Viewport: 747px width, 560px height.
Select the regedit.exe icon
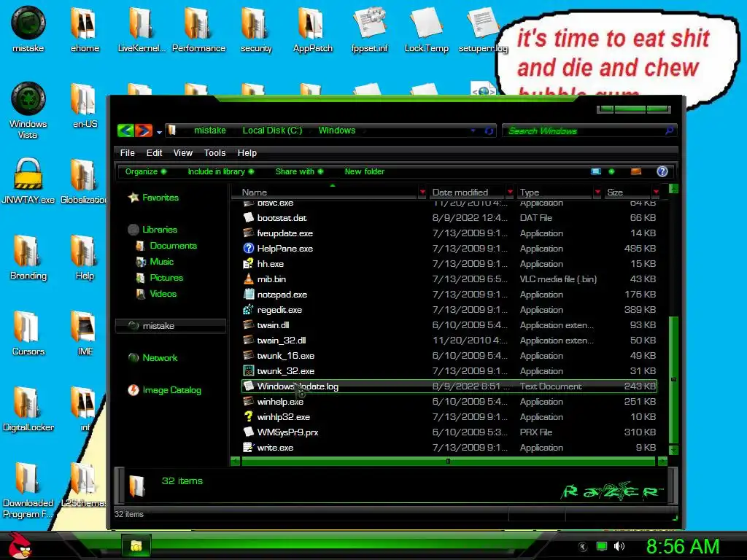click(x=248, y=309)
